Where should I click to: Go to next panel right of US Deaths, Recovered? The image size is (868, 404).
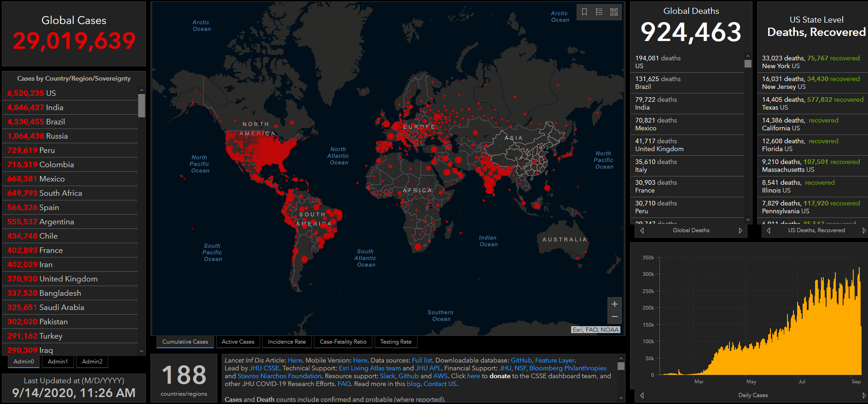pos(864,230)
